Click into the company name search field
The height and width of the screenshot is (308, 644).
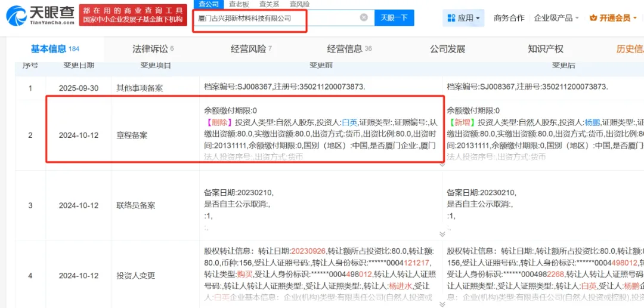click(x=274, y=18)
